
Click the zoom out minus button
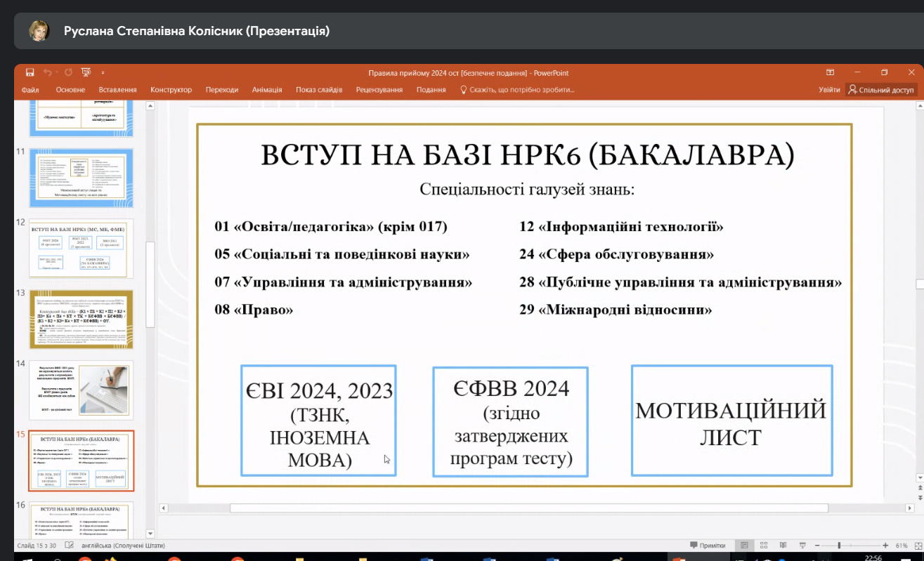[x=818, y=545]
